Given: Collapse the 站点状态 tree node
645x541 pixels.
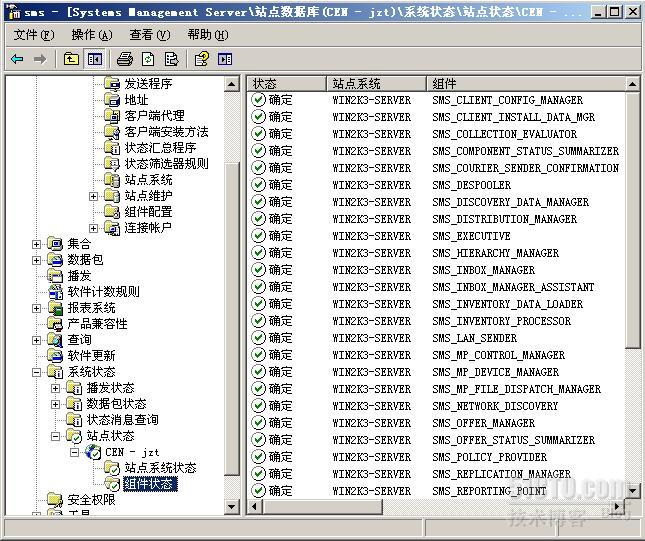Looking at the screenshot, I should (x=55, y=437).
